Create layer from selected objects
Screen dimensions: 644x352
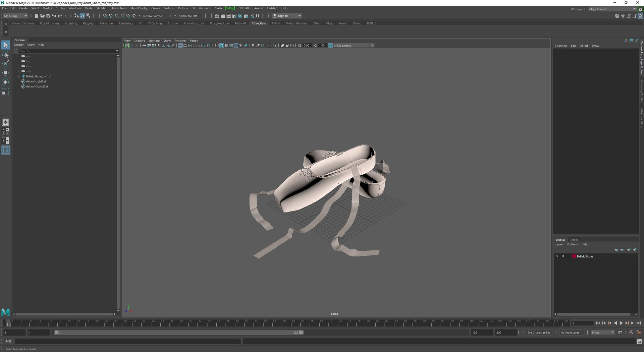[x=635, y=250]
